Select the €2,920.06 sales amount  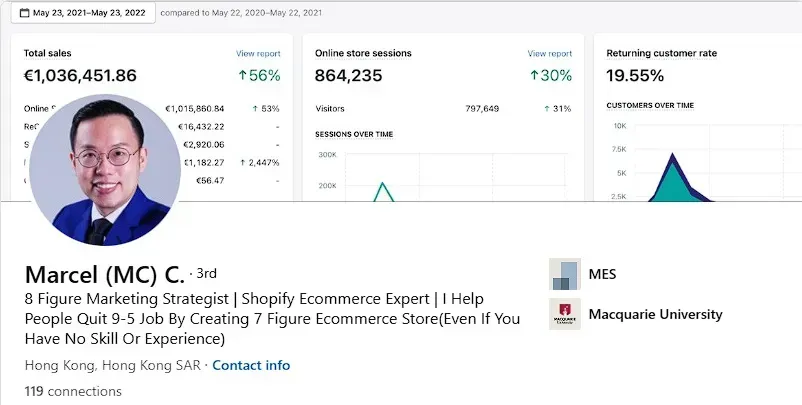(204, 145)
